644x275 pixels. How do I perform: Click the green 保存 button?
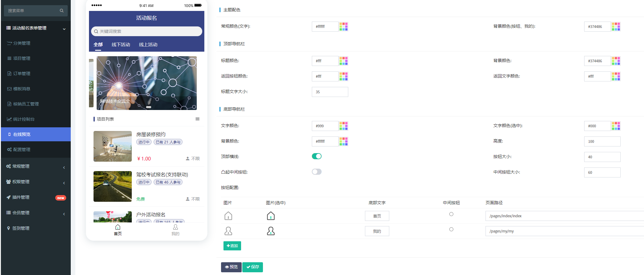pos(252,267)
